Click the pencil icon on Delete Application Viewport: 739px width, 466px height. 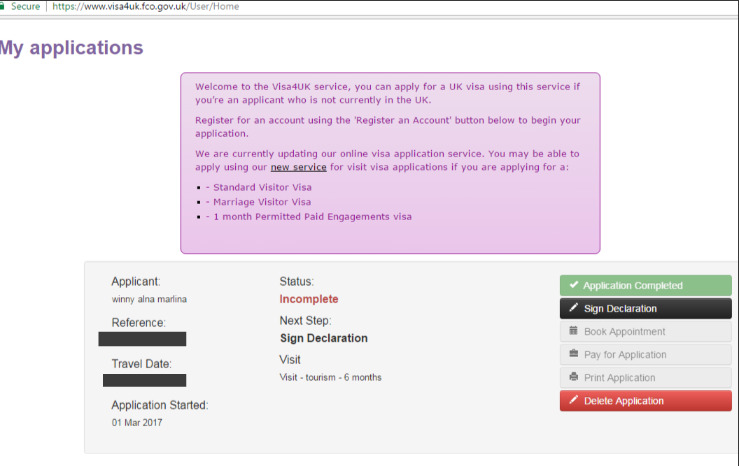pyautogui.click(x=573, y=401)
